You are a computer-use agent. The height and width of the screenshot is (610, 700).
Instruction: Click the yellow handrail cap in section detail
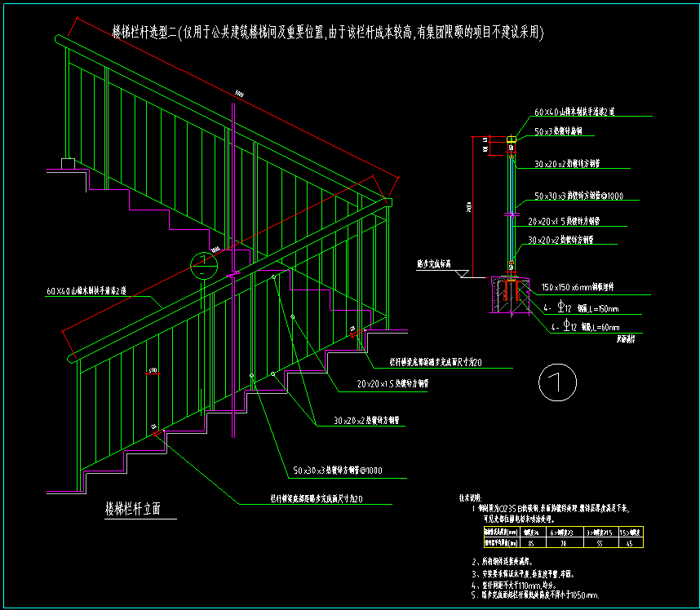pyautogui.click(x=512, y=140)
